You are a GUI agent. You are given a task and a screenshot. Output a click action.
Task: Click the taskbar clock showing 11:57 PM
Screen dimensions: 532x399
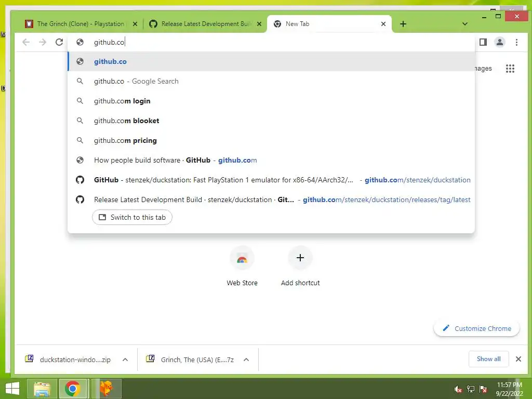tap(509, 389)
